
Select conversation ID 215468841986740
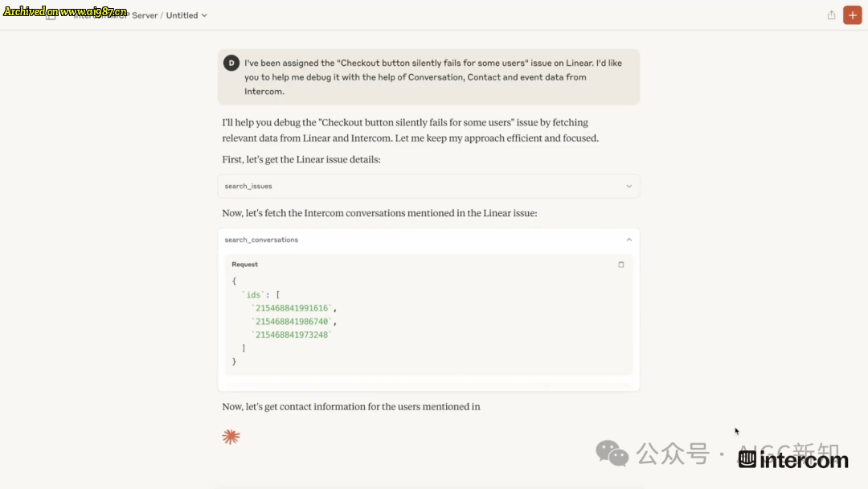(292, 321)
